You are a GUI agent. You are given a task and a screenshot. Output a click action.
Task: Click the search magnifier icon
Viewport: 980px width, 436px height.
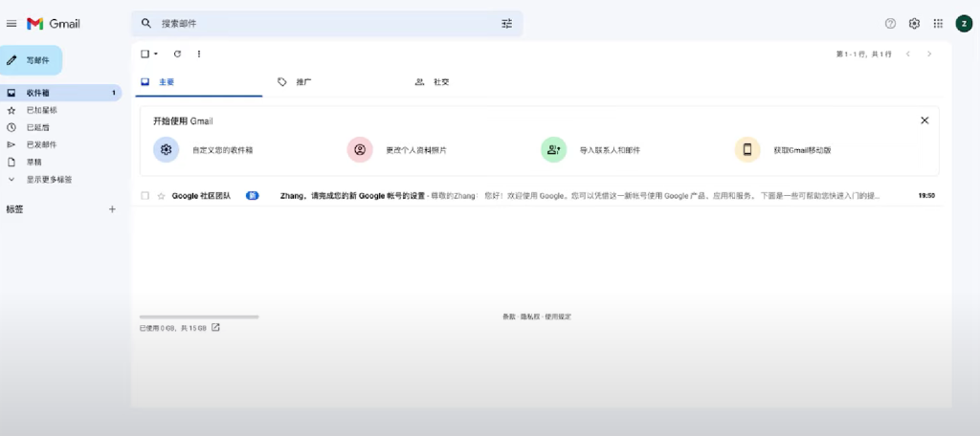coord(146,24)
